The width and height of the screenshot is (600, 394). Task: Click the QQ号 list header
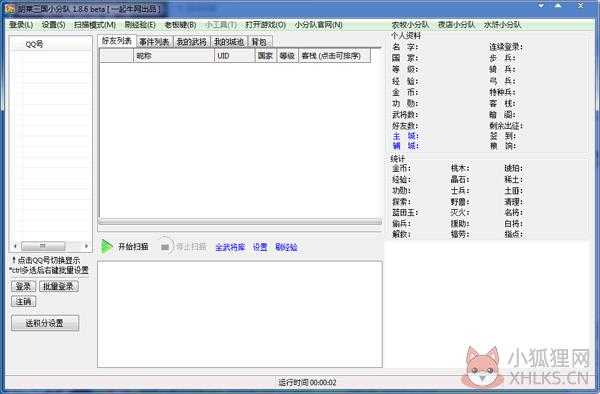(x=51, y=44)
